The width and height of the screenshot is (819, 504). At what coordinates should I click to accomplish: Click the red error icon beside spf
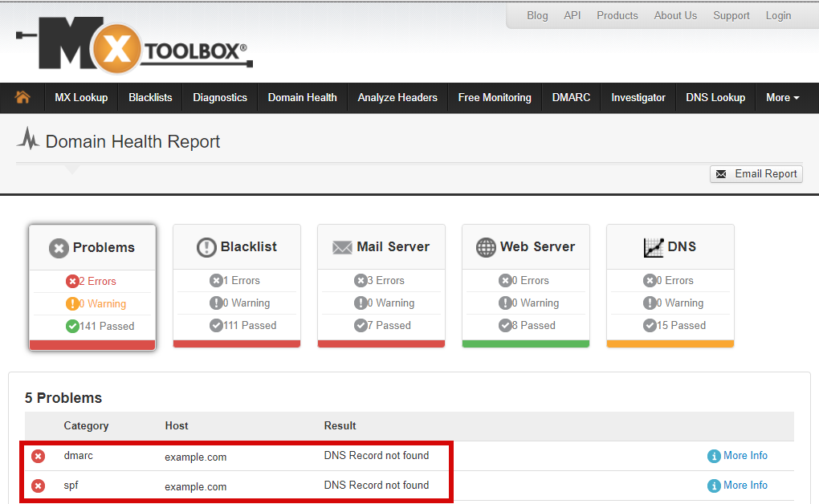(38, 486)
